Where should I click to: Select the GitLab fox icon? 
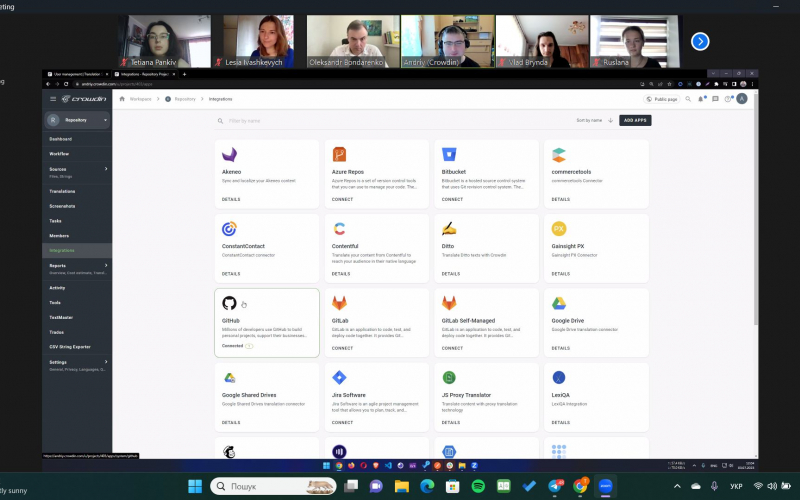[x=339, y=303]
